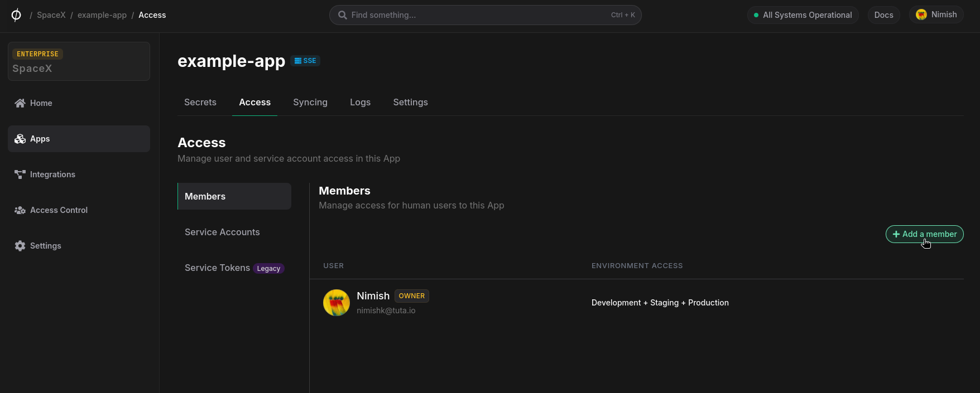The height and width of the screenshot is (393, 980).
Task: Click Nimish avatar in top bar
Action: coord(921,14)
